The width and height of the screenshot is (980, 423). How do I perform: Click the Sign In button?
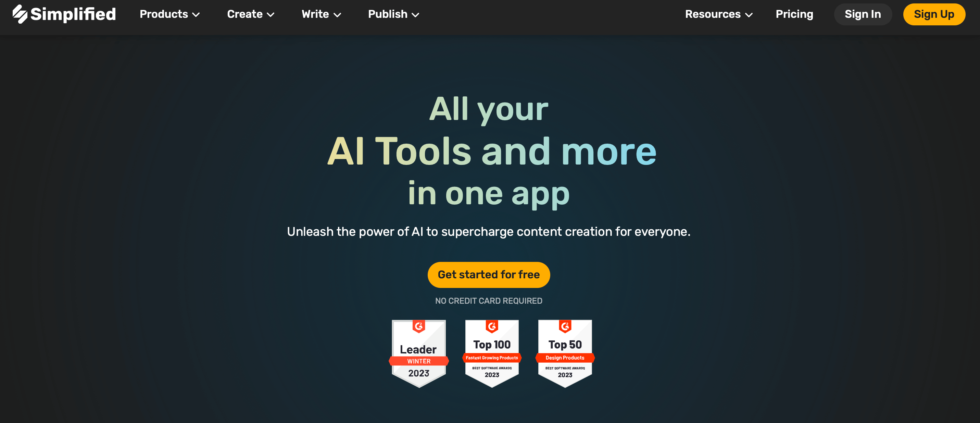(863, 14)
